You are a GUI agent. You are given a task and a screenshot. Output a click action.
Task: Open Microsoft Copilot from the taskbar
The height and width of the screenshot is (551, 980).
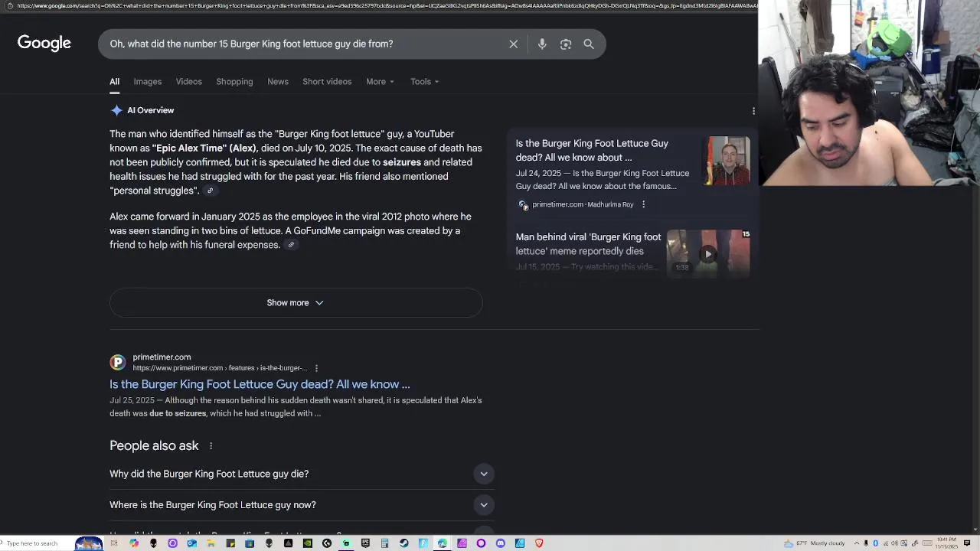pyautogui.click(x=134, y=543)
